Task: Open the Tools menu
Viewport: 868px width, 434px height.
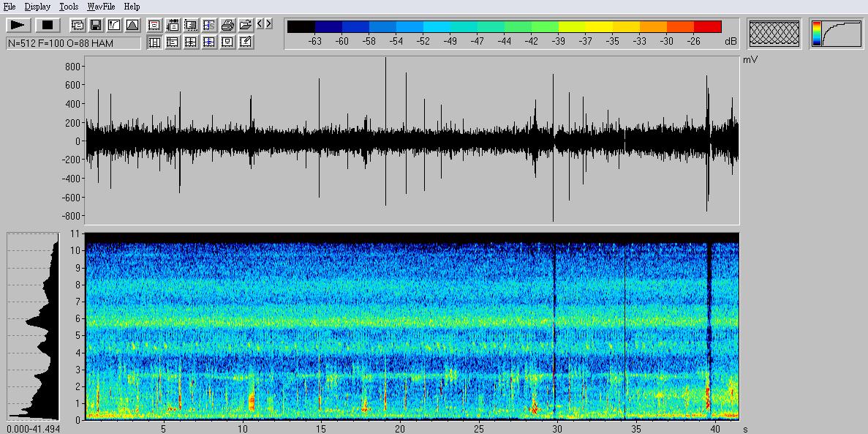Action: tap(69, 7)
